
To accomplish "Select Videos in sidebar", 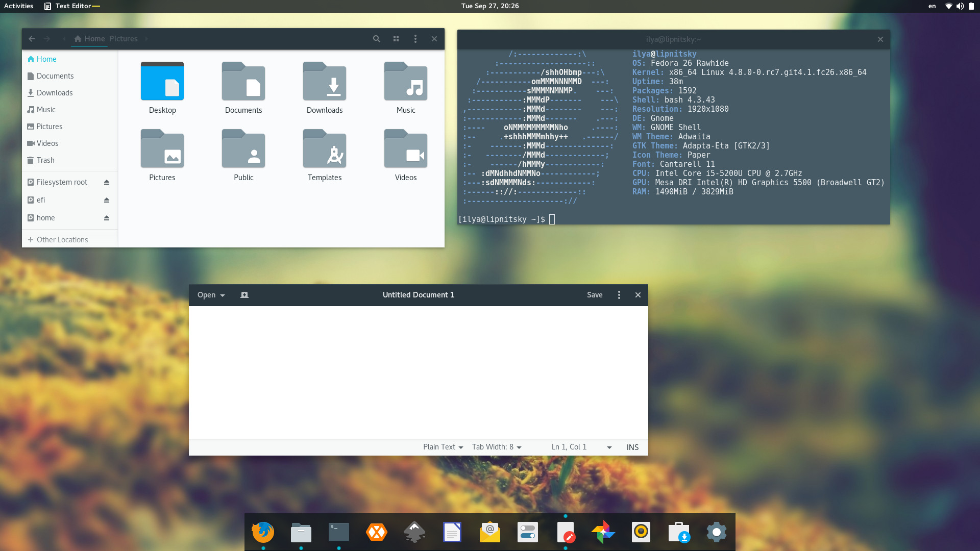I will pyautogui.click(x=70, y=143).
